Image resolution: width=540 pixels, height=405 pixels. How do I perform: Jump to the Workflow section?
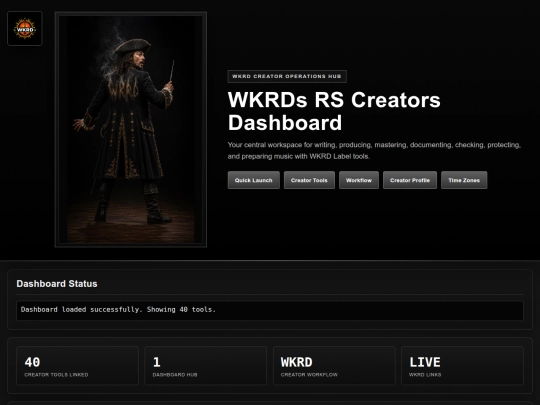359,180
